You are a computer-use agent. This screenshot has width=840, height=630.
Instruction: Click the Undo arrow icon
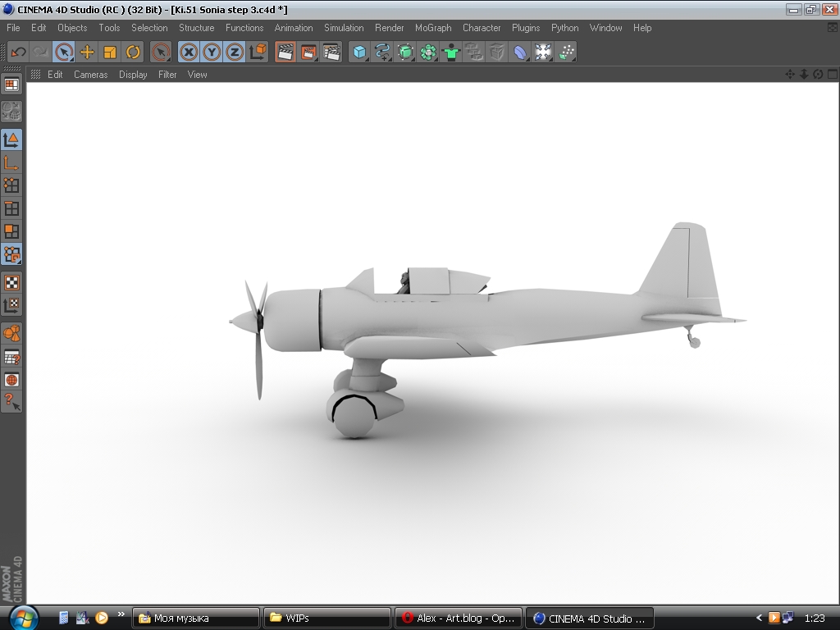[18, 52]
